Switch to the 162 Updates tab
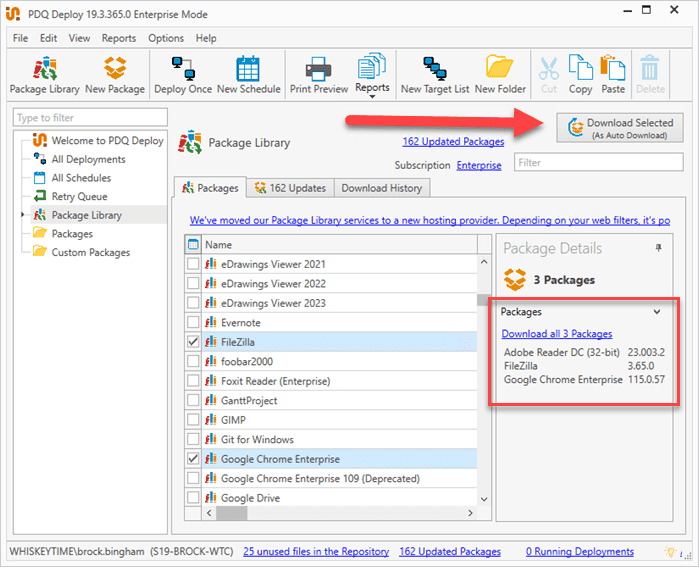The height and width of the screenshot is (567, 699). [x=290, y=188]
